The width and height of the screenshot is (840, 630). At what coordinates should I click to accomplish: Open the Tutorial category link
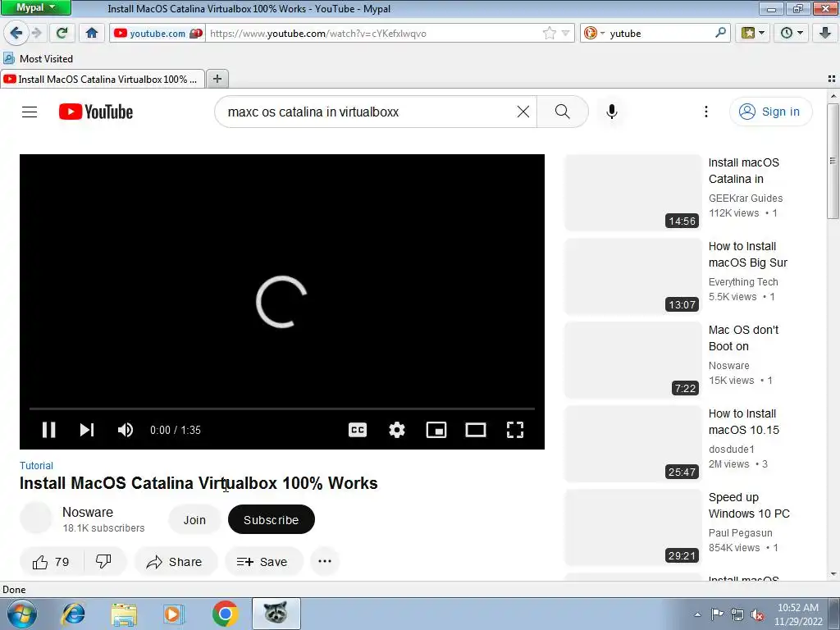pos(36,466)
